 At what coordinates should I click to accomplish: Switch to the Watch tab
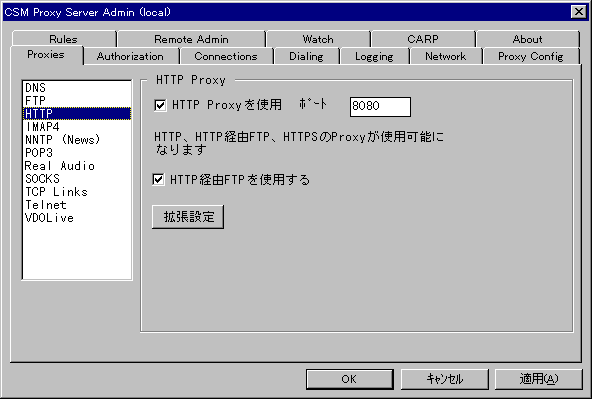click(318, 39)
